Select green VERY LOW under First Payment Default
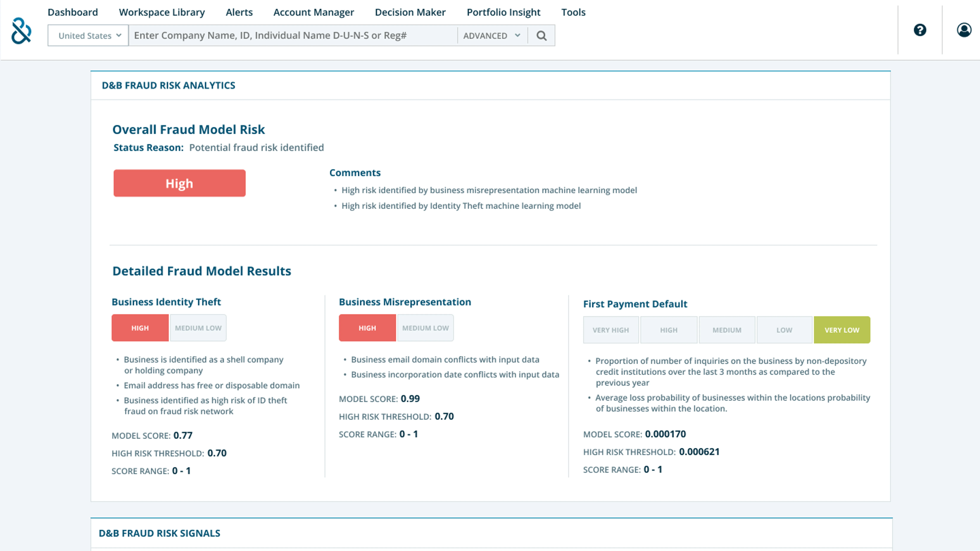The height and width of the screenshot is (551, 980). [x=842, y=330]
